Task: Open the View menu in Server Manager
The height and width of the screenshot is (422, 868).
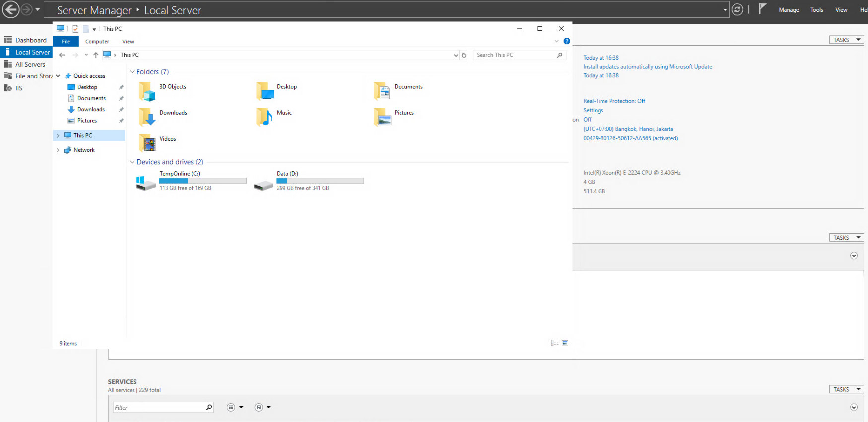Action: coord(841,10)
